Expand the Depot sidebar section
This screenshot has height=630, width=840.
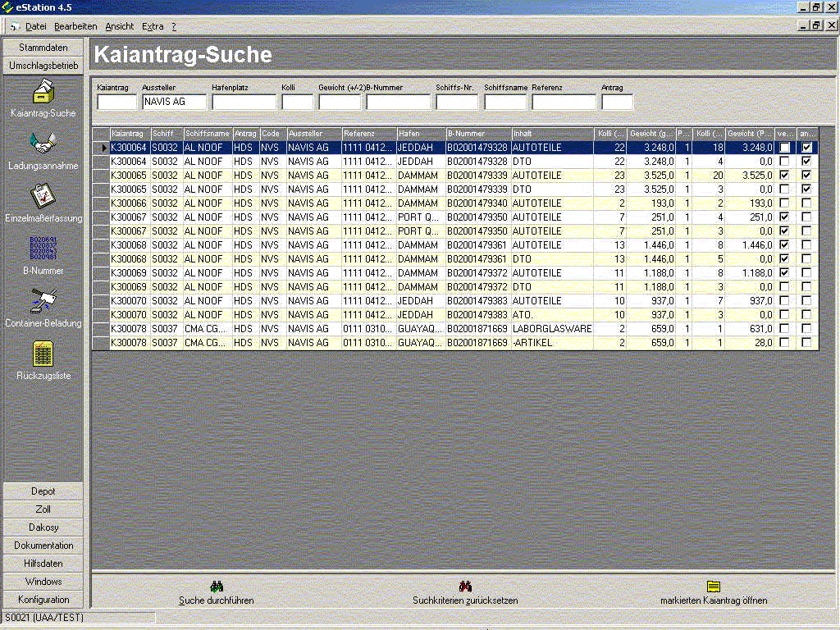pyautogui.click(x=43, y=491)
